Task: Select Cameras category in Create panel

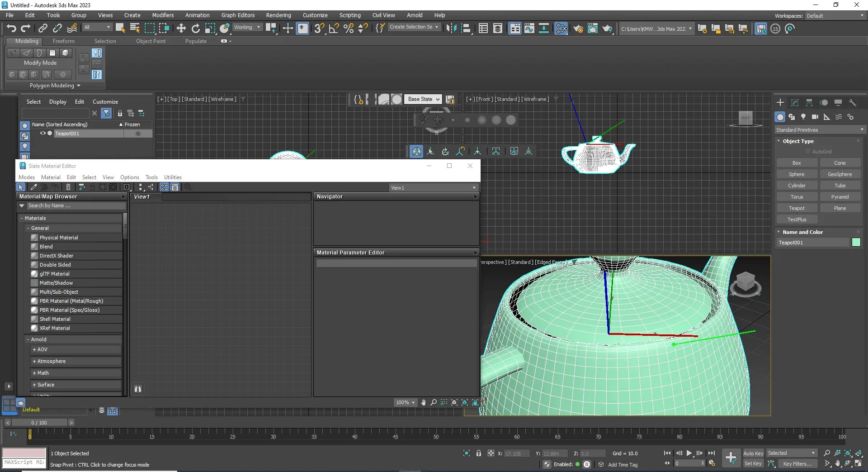Action: (815, 117)
